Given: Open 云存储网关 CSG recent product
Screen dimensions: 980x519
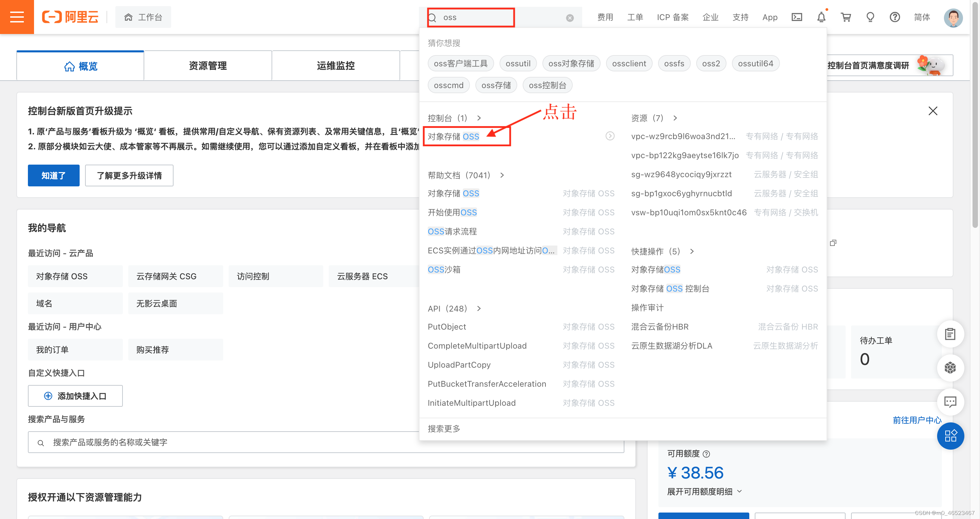Looking at the screenshot, I should coord(175,276).
